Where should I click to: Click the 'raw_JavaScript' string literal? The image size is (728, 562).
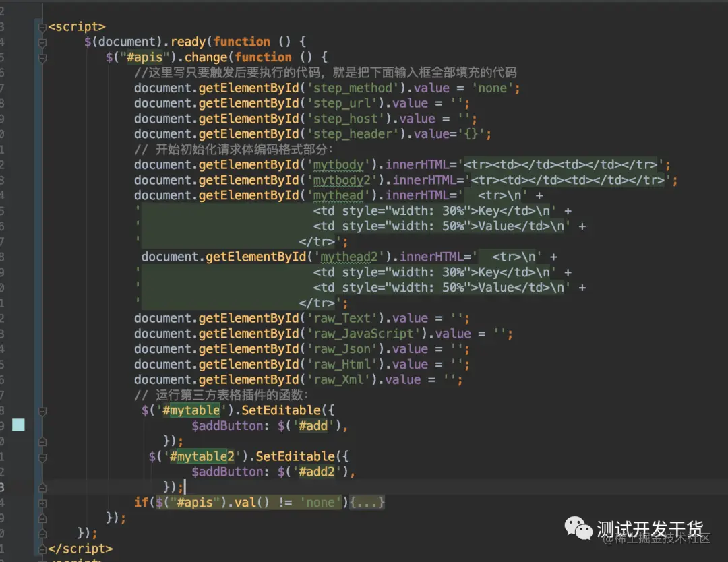click(x=363, y=333)
